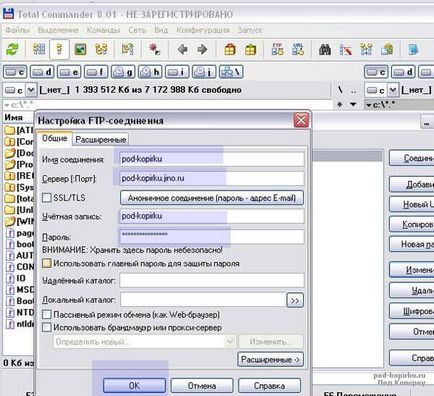Viewport: 434px width, 396px height.
Task: Confirm FTP settings with OK
Action: (x=134, y=386)
